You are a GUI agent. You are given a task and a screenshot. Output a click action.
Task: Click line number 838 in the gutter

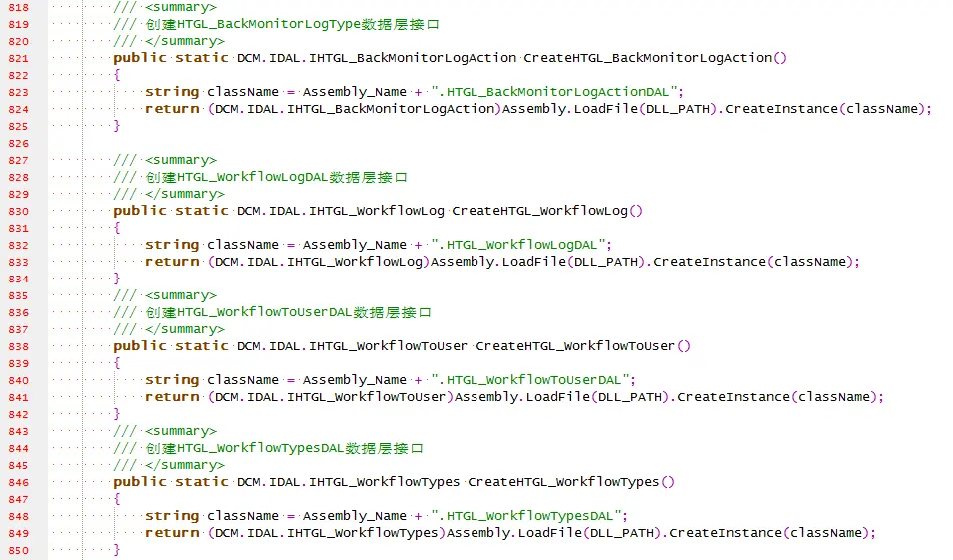tap(18, 346)
